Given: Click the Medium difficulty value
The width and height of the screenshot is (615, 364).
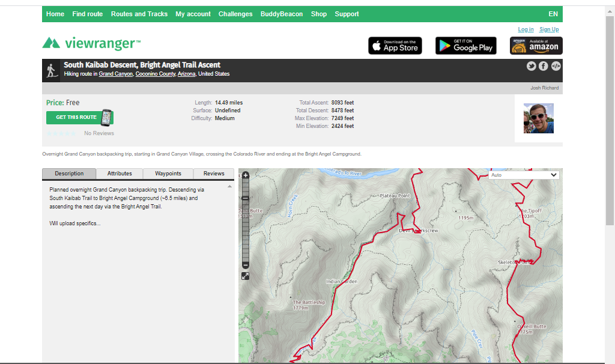Looking at the screenshot, I should (x=225, y=118).
